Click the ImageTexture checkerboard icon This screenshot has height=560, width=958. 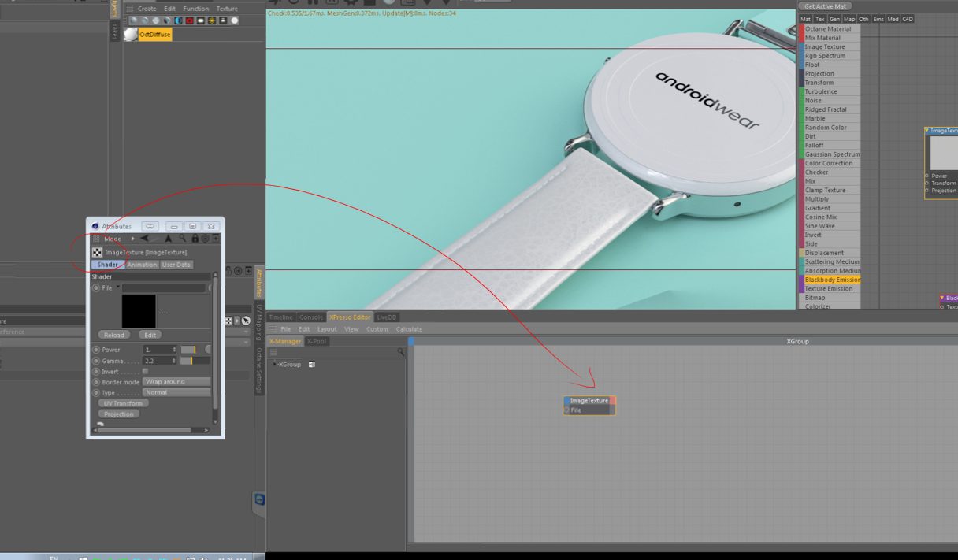[97, 252]
